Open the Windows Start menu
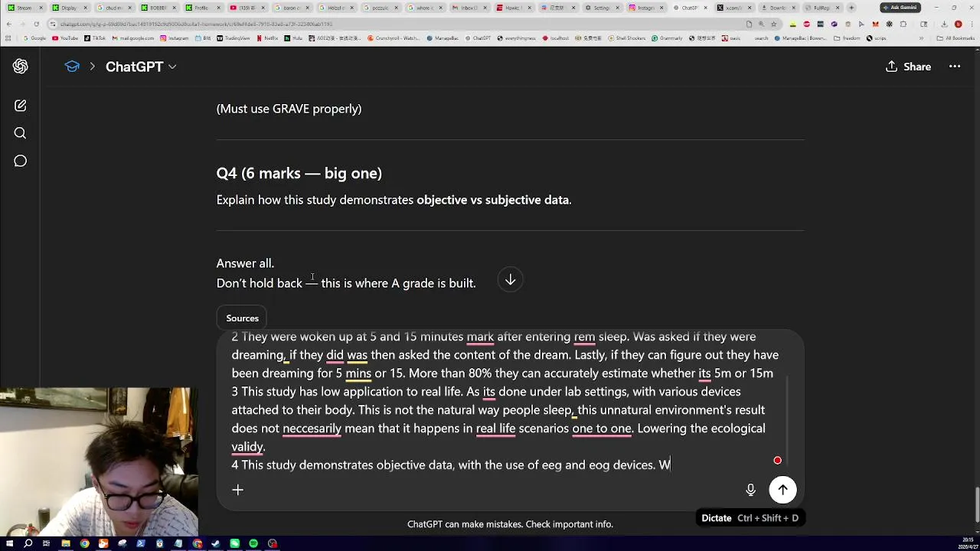The width and height of the screenshot is (980, 551). (9, 543)
